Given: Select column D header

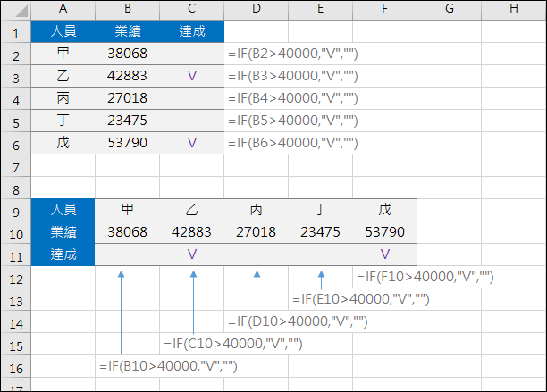Looking at the screenshot, I should [x=256, y=9].
